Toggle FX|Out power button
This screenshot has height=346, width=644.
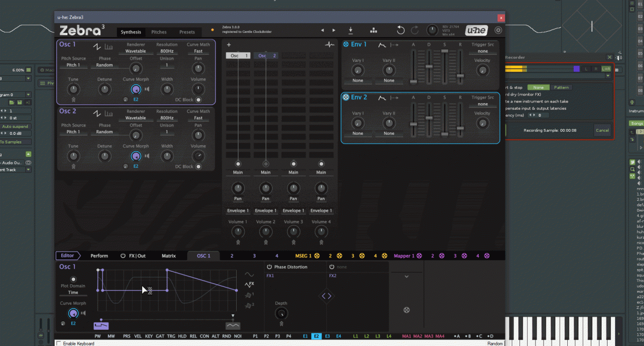point(123,256)
